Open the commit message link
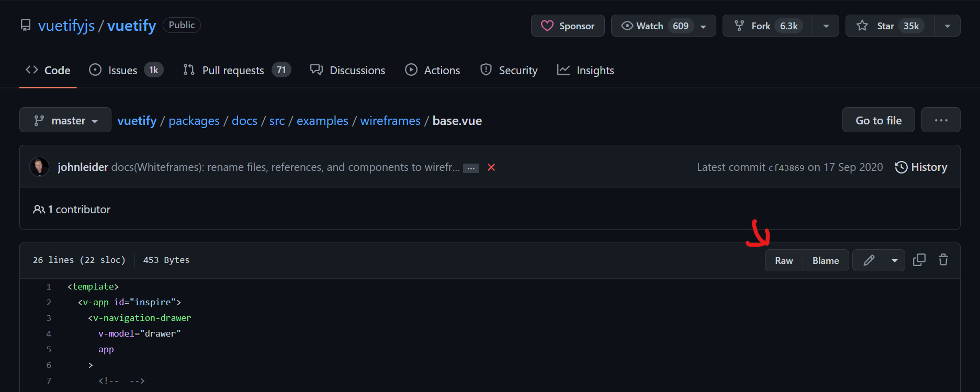 click(286, 167)
